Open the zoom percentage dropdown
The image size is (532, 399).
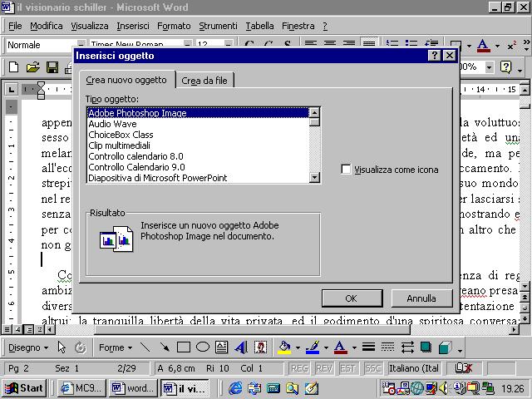point(489,67)
